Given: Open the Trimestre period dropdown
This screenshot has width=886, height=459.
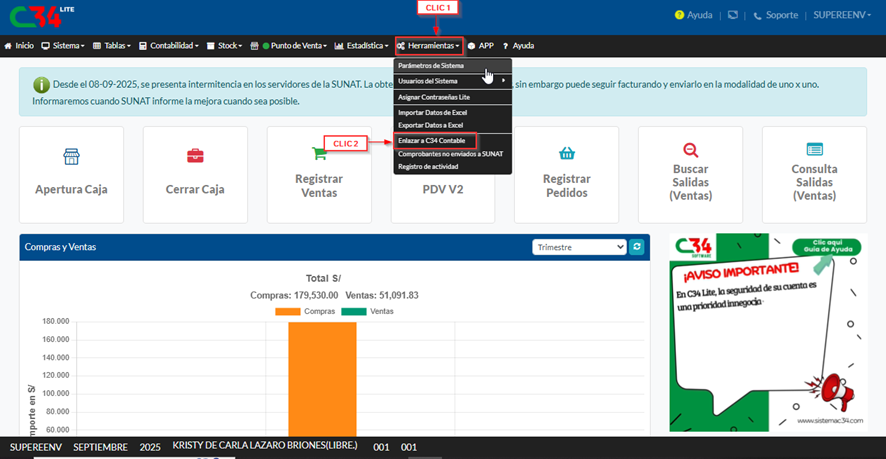Looking at the screenshot, I should click(x=579, y=246).
